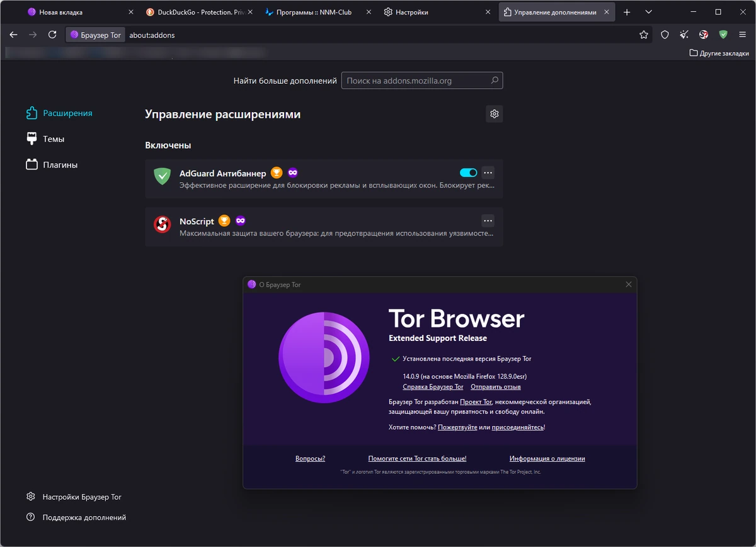The height and width of the screenshot is (547, 756).
Task: Bookmark this page with the star icon
Action: [643, 35]
